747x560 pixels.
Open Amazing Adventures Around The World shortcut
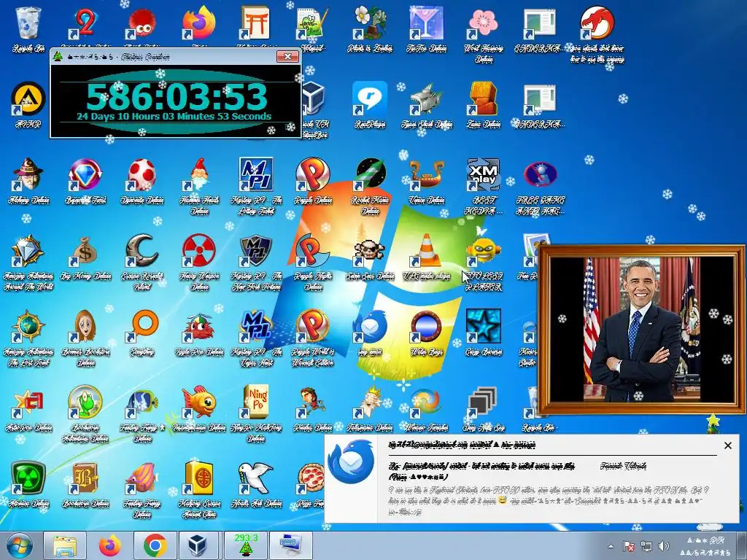click(x=28, y=251)
